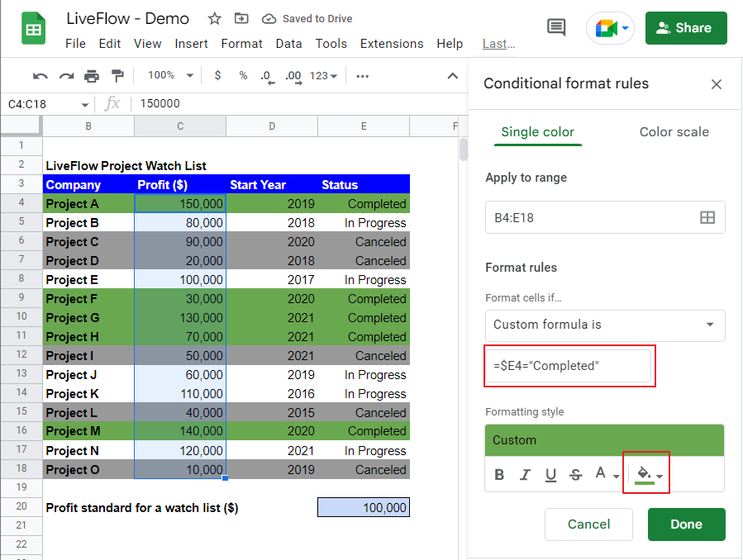Viewport: 743px width, 560px height.
Task: Open the 123 number format dropdown
Action: [323, 76]
